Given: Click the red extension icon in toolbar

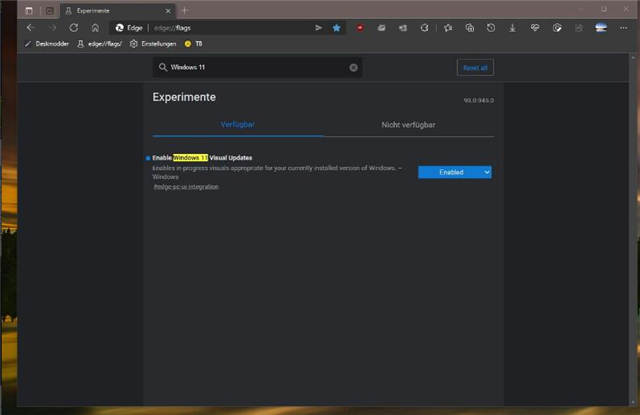Looking at the screenshot, I should tap(359, 28).
